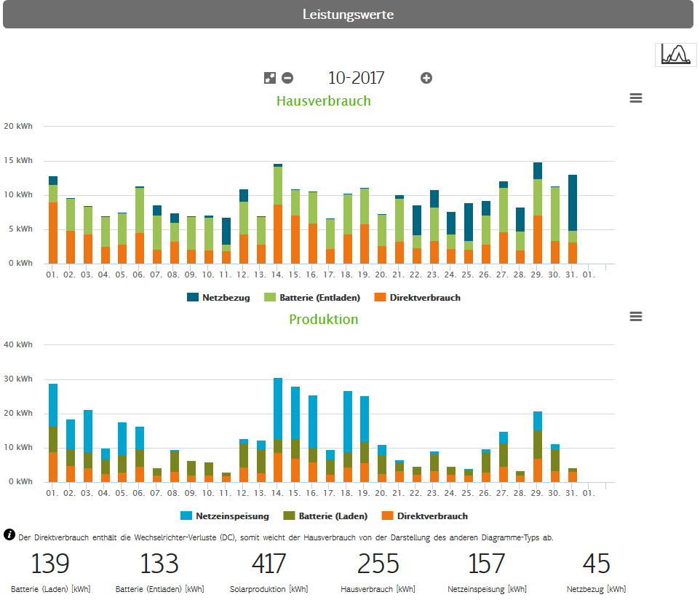Click the expand fullscreen arrows icon

(x=270, y=78)
